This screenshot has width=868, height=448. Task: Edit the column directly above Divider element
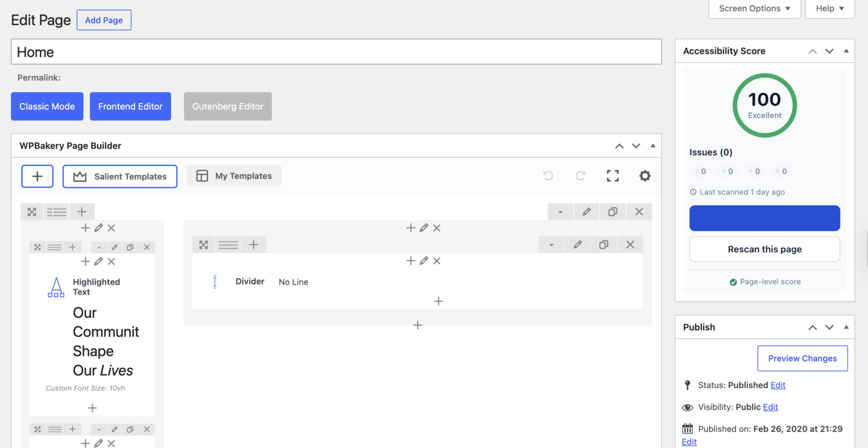(x=424, y=261)
